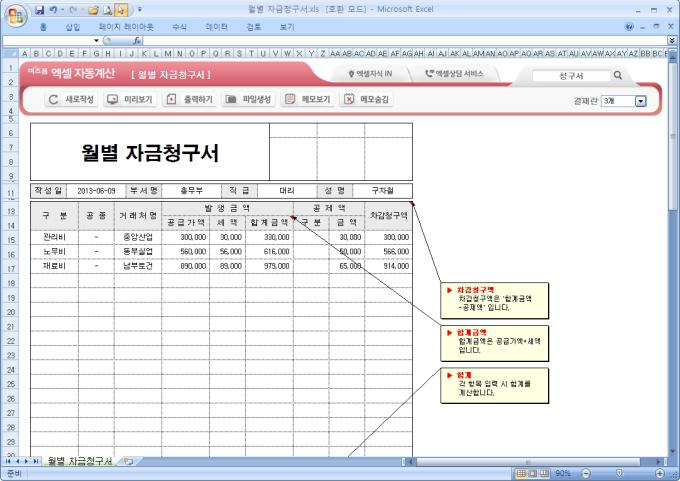680x481 pixels.
Task: Click the 청구서 search field
Action: [x=571, y=75]
